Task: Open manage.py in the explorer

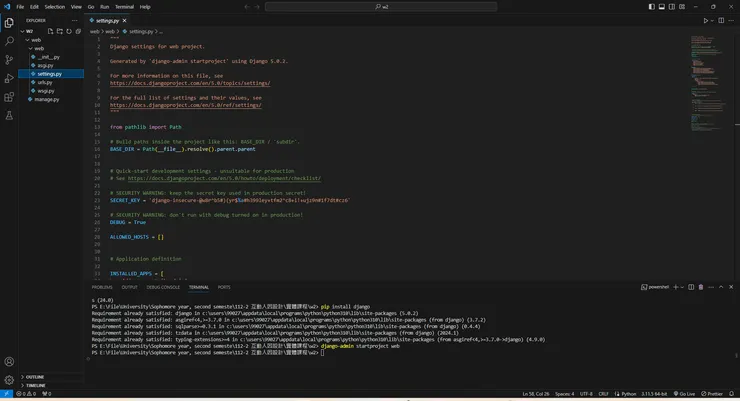Action: pos(47,99)
